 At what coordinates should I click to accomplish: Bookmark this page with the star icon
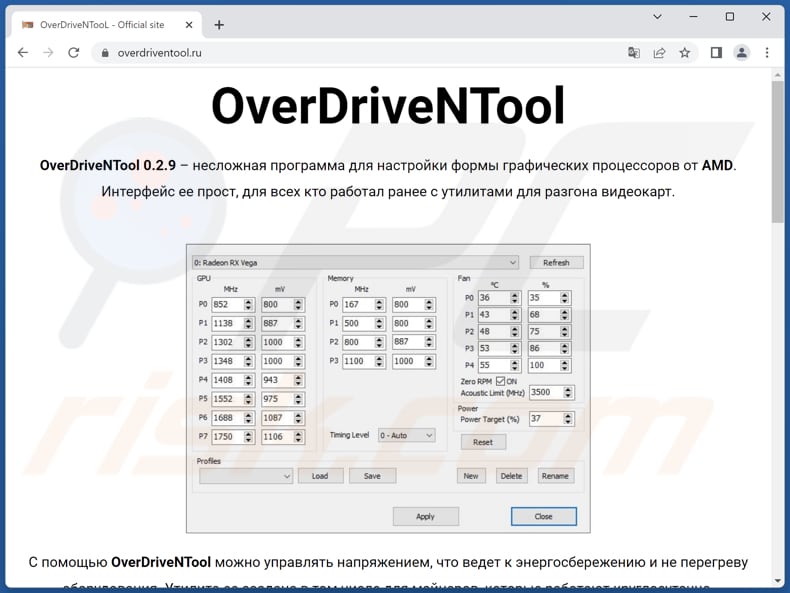(685, 53)
